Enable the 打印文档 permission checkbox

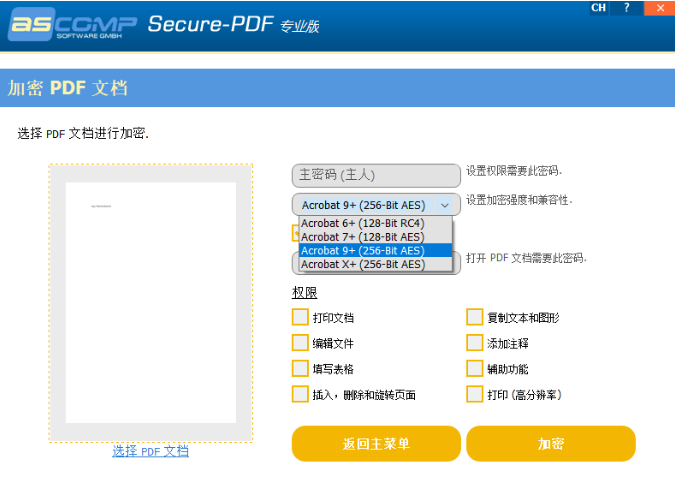tap(300, 317)
